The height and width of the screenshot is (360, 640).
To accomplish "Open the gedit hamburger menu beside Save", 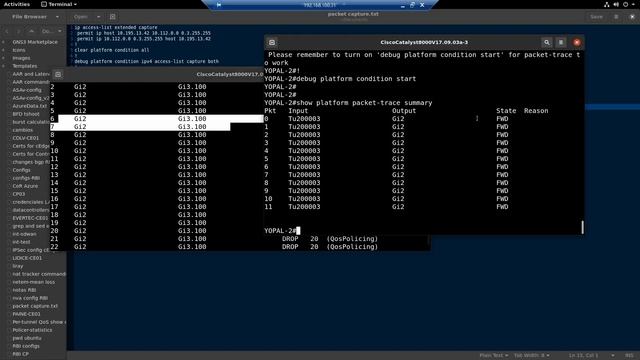I will 616,17.
